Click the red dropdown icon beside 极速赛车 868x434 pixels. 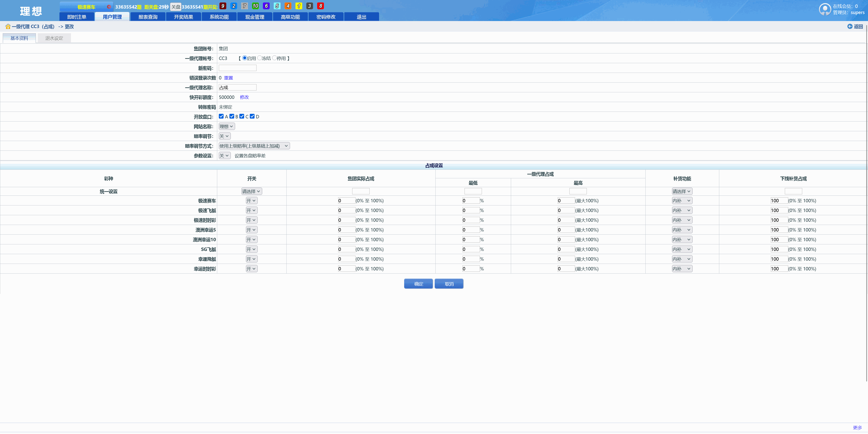(108, 7)
